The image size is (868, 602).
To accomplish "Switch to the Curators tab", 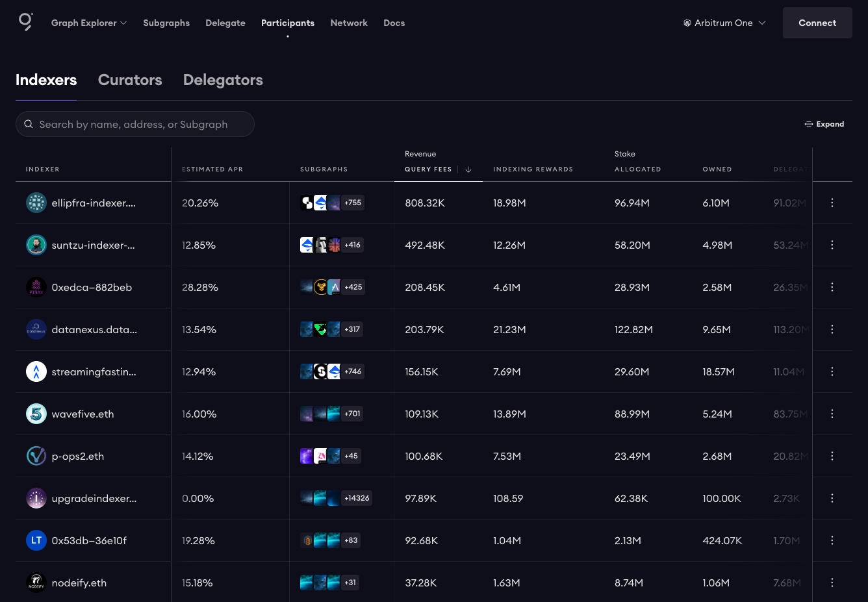I will tap(130, 80).
